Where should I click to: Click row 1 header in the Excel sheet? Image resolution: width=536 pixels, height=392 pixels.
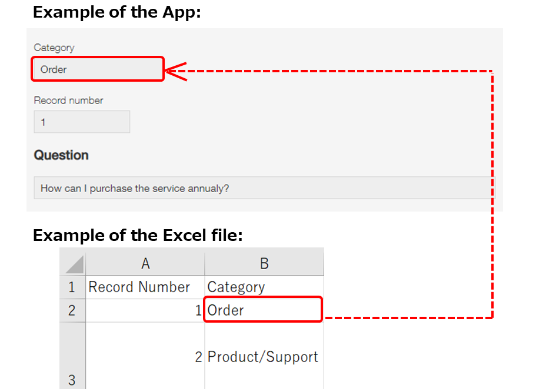tap(72, 287)
